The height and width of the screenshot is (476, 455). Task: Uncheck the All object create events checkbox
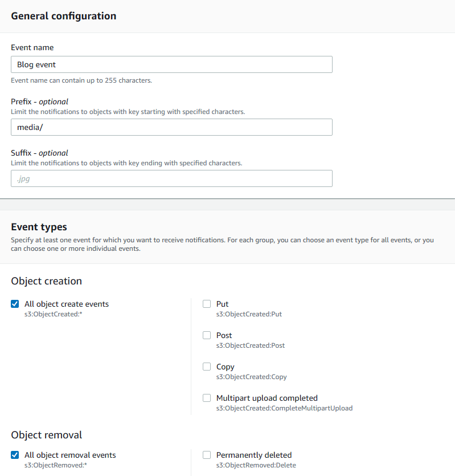pyautogui.click(x=15, y=304)
